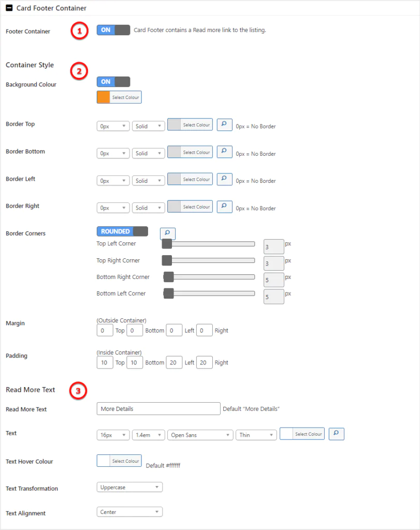Click the Border Bottom magnifier preview icon

tap(224, 152)
